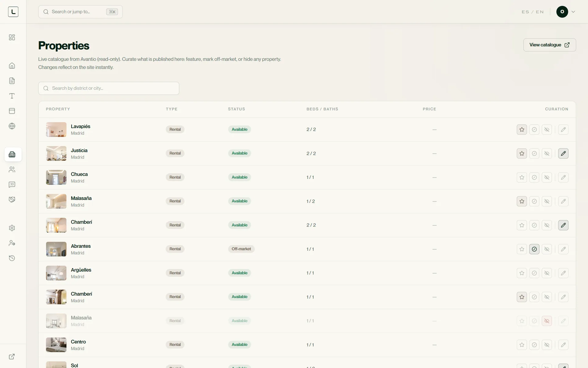588x368 pixels.
Task: Edit the Abrantes property with pencil icon
Action: pyautogui.click(x=563, y=249)
